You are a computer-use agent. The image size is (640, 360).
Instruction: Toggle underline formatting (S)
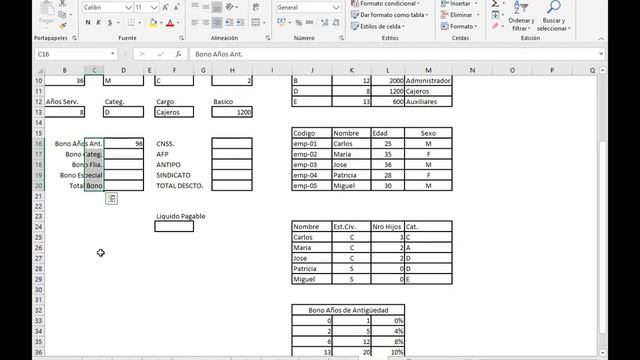pos(109,22)
